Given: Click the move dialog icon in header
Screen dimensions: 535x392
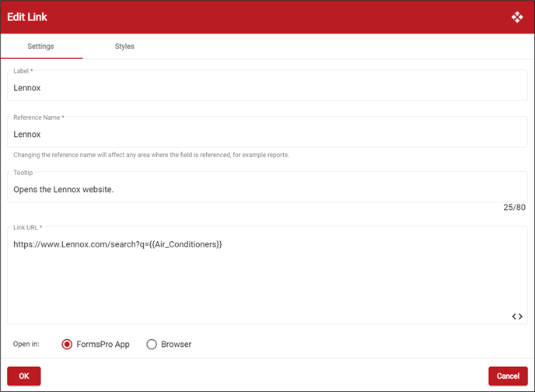Looking at the screenshot, I should (517, 17).
